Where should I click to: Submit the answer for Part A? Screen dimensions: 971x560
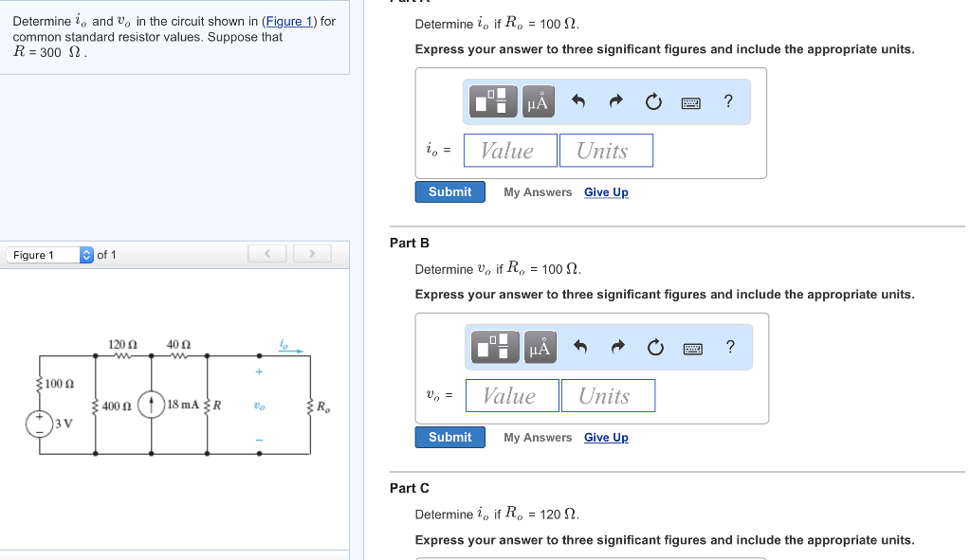pos(449,191)
